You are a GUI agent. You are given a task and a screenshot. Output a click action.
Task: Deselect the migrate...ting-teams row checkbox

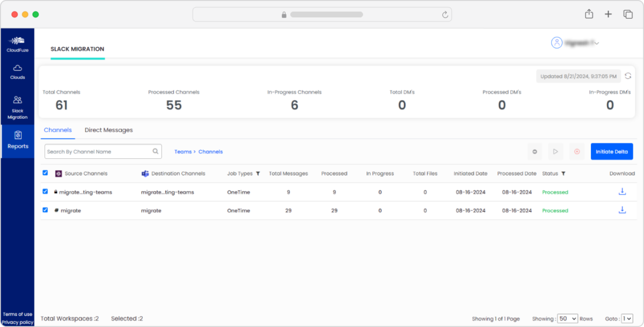(x=45, y=191)
